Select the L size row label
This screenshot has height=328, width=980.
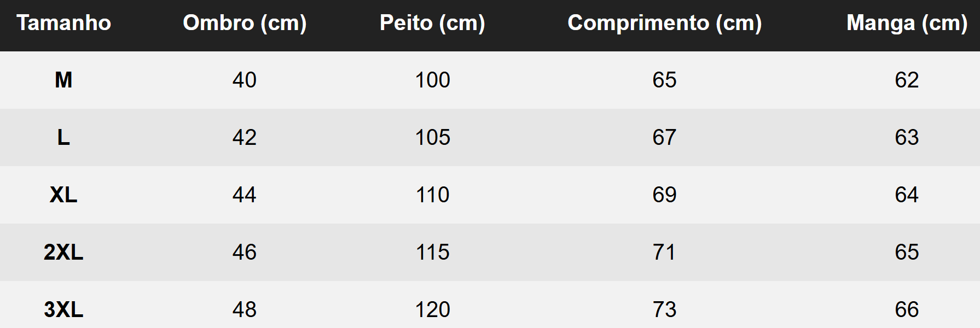63,138
